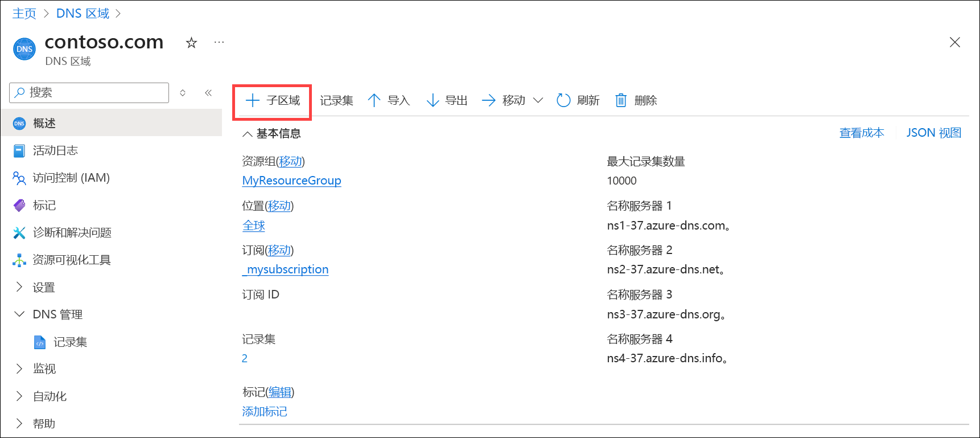This screenshot has width=980, height=438.
Task: Click the 导入 import button
Action: tap(389, 101)
